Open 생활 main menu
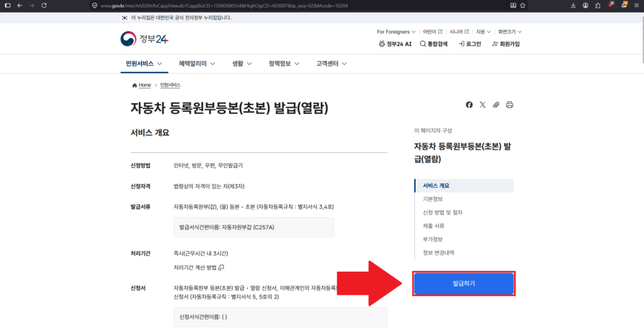This screenshot has height=329, width=644. click(x=242, y=64)
